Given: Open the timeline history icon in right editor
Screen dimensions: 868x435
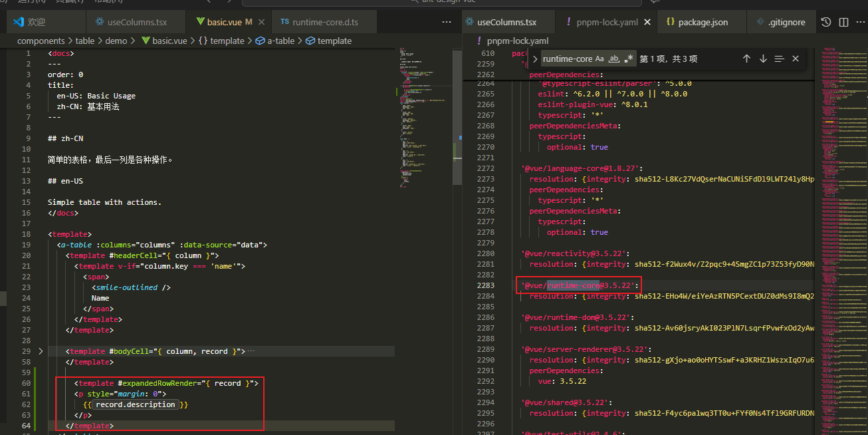Looking at the screenshot, I should coord(826,22).
